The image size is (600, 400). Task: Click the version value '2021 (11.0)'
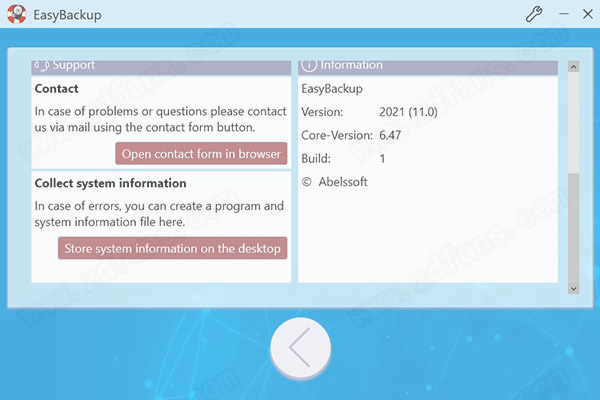[408, 112]
